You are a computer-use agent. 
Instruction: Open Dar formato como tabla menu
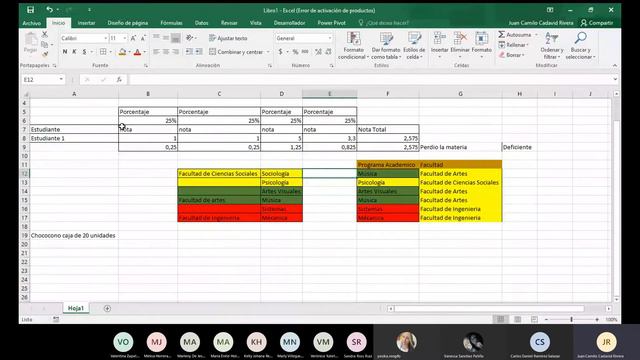(x=386, y=45)
